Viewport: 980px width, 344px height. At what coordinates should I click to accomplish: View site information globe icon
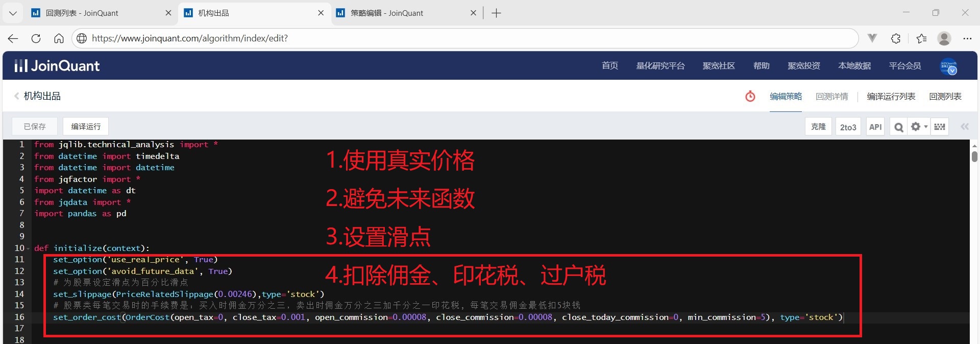coord(81,38)
